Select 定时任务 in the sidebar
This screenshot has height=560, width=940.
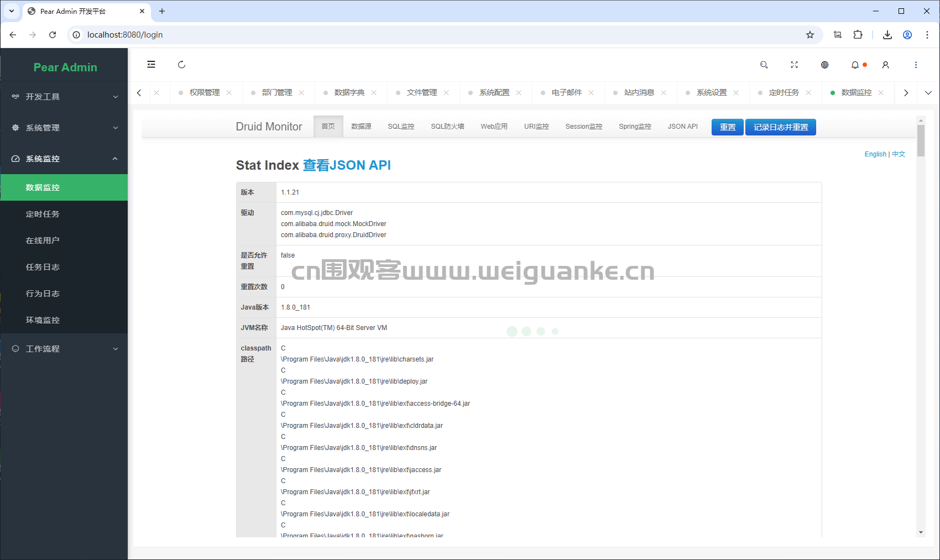pyautogui.click(x=64, y=214)
